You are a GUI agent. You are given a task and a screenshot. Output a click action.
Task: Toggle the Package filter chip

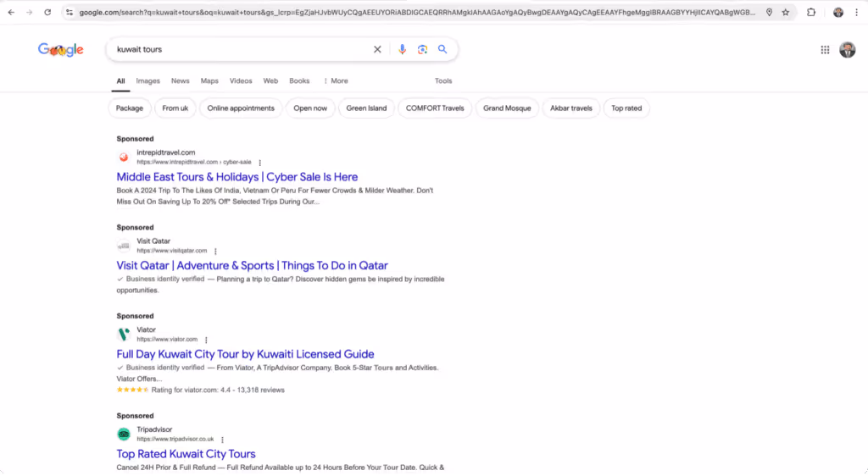pos(130,108)
